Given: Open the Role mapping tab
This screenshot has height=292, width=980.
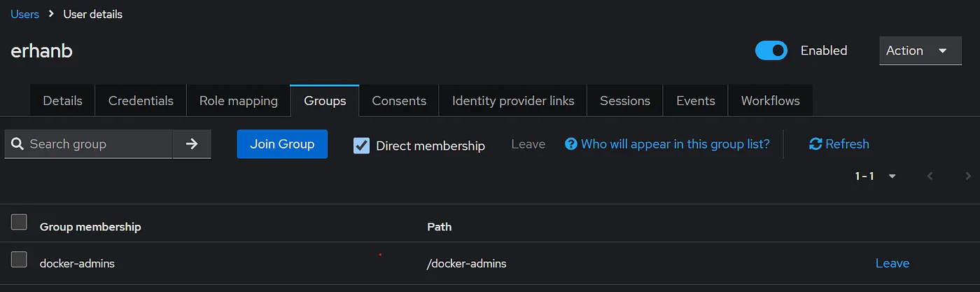Looking at the screenshot, I should (x=238, y=101).
